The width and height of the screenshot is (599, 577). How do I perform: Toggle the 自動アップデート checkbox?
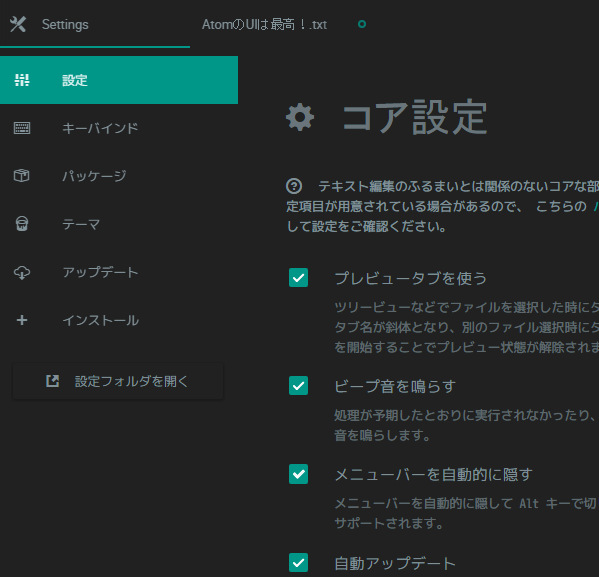click(x=298, y=562)
